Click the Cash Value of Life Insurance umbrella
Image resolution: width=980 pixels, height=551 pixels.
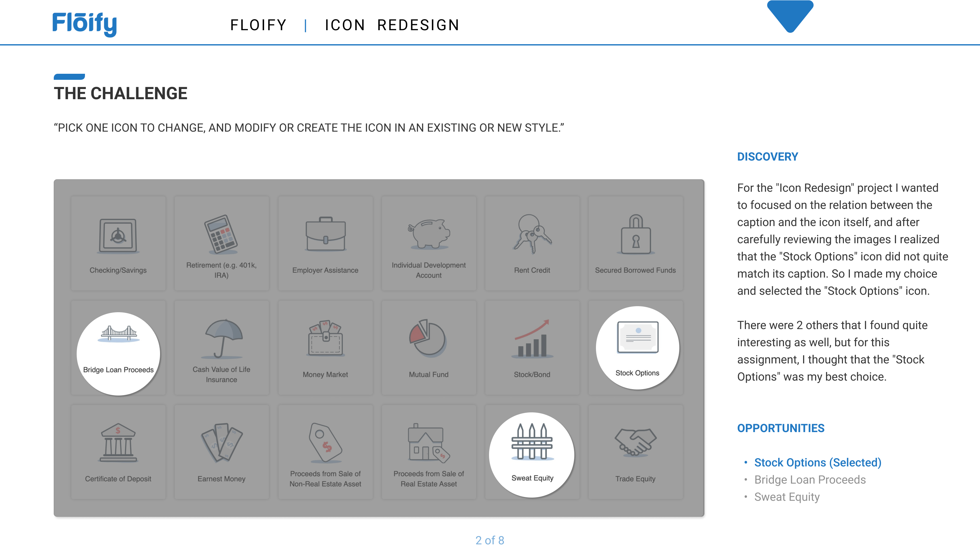(x=222, y=338)
